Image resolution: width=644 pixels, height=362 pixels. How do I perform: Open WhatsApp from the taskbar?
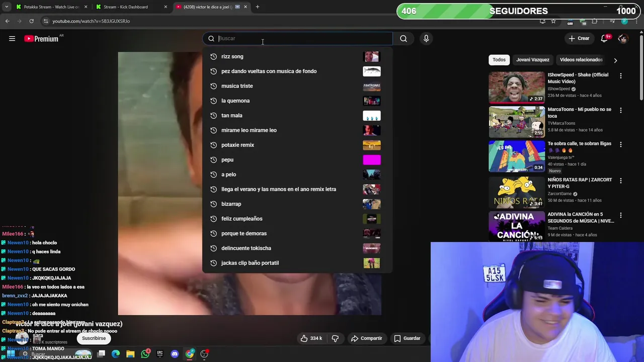[x=145, y=354]
